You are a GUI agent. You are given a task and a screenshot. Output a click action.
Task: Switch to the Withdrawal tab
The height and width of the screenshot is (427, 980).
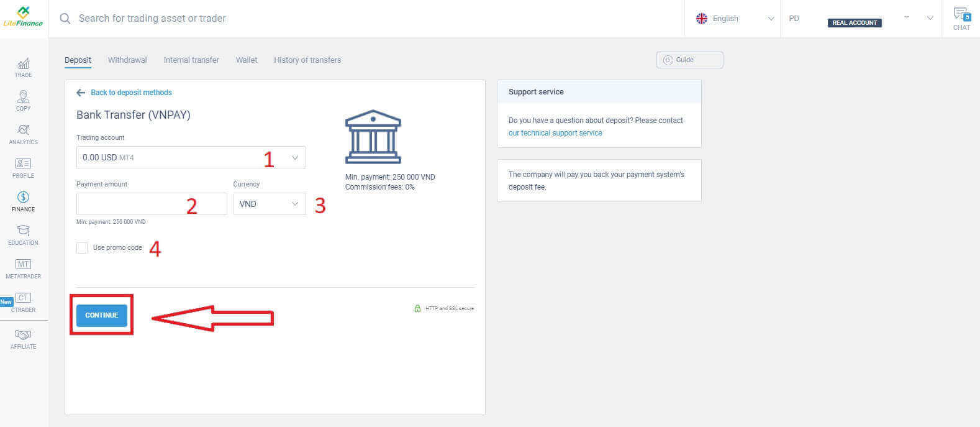tap(127, 60)
